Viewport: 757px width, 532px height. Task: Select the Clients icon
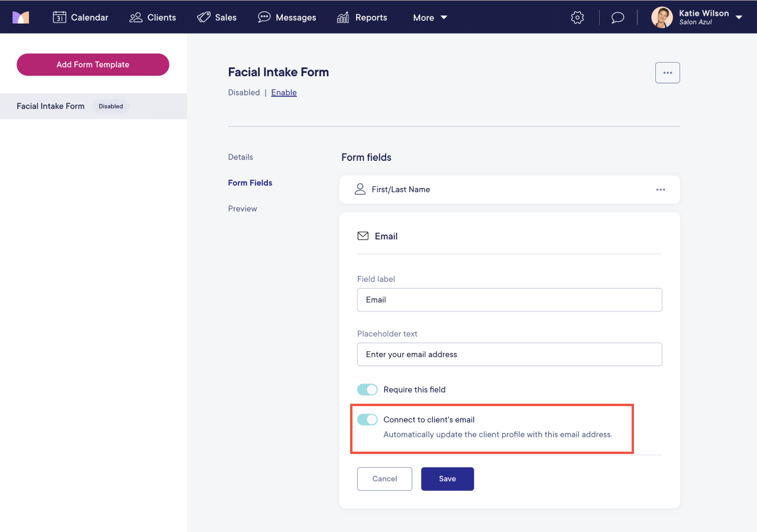click(x=135, y=17)
